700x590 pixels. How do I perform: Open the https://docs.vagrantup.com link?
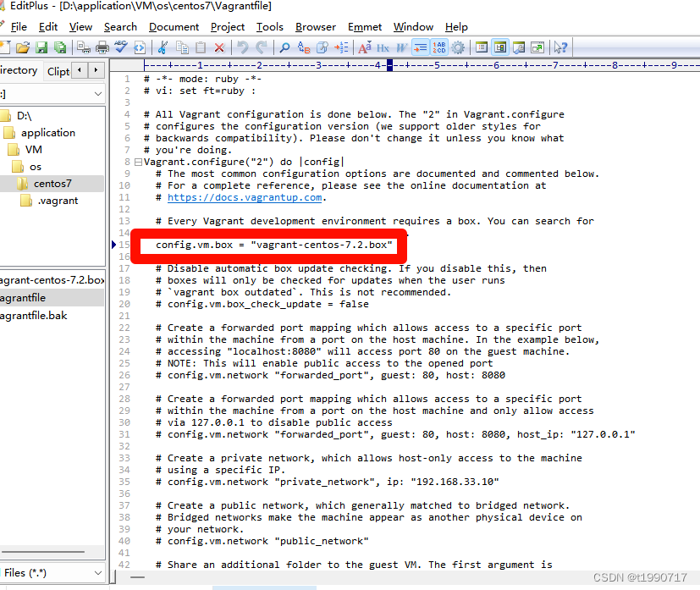[x=245, y=197]
